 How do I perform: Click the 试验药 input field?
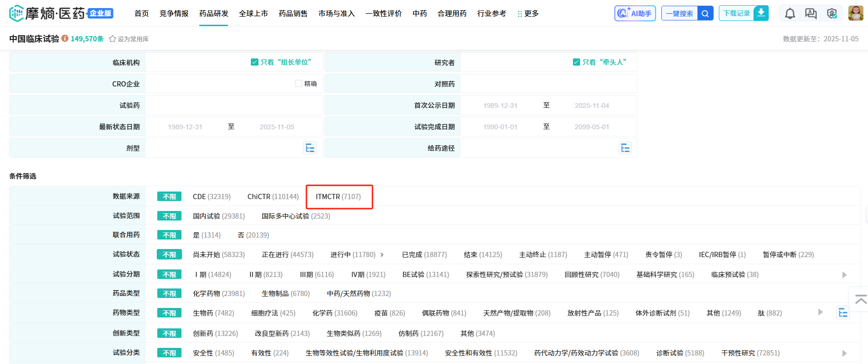pos(233,105)
